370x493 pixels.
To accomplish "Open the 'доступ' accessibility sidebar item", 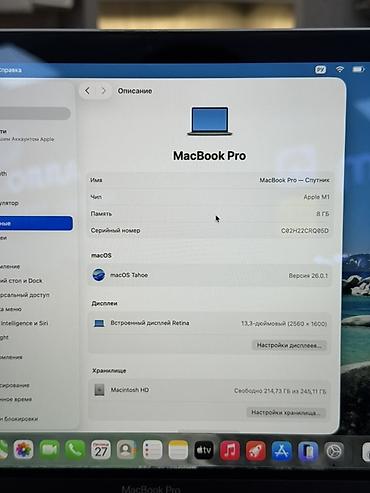I will [x=25, y=295].
